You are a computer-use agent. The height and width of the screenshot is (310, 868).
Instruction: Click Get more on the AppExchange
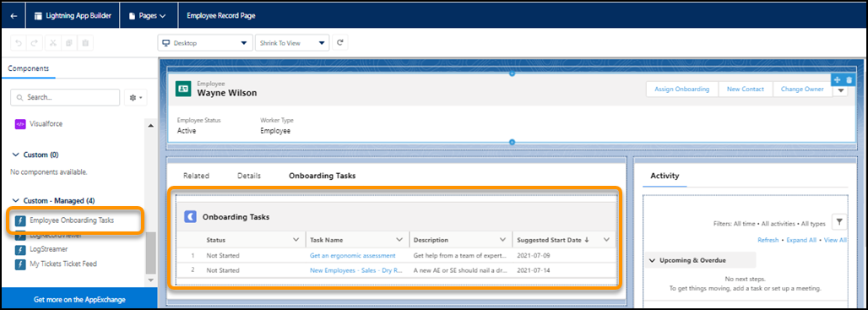[x=79, y=300]
